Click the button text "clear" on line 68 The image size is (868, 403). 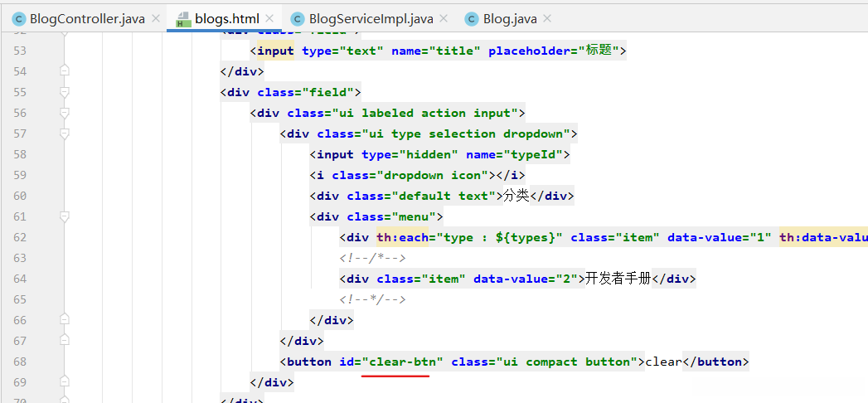[x=663, y=362]
